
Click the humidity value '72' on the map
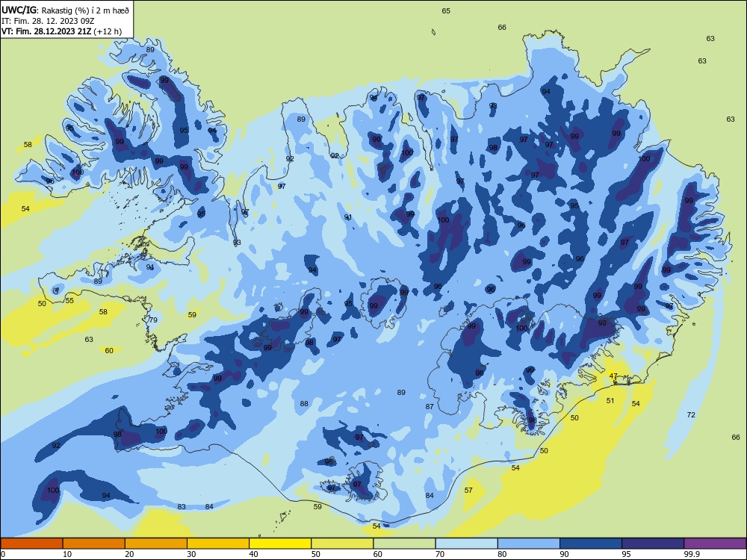[691, 414]
